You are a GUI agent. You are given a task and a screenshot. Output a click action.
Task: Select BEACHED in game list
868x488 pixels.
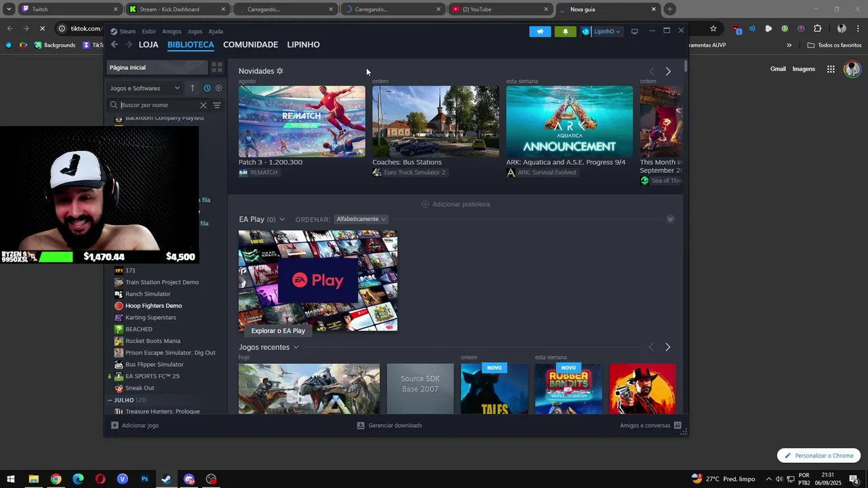[x=139, y=329]
